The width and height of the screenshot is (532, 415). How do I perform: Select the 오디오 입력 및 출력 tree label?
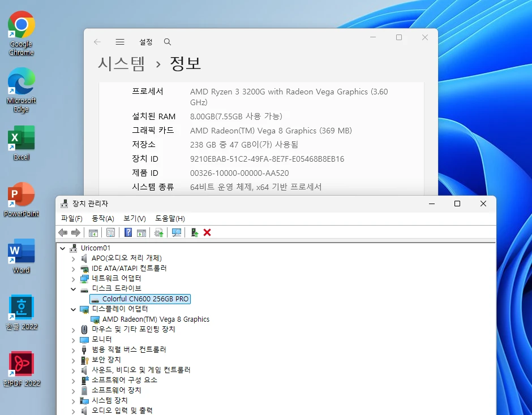tap(122, 410)
